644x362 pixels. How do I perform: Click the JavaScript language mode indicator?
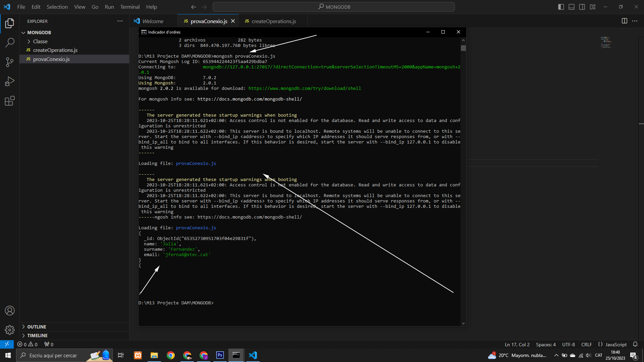click(612, 344)
